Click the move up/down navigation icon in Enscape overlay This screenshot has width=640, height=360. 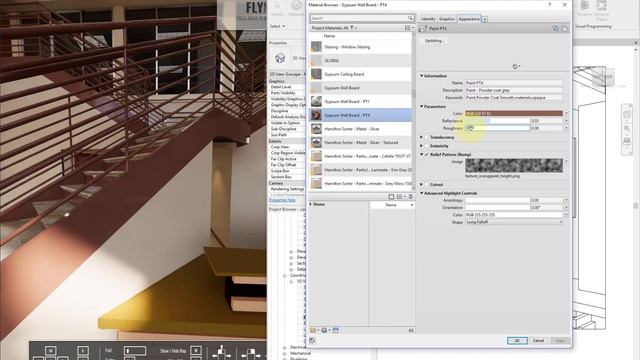(x=221, y=352)
